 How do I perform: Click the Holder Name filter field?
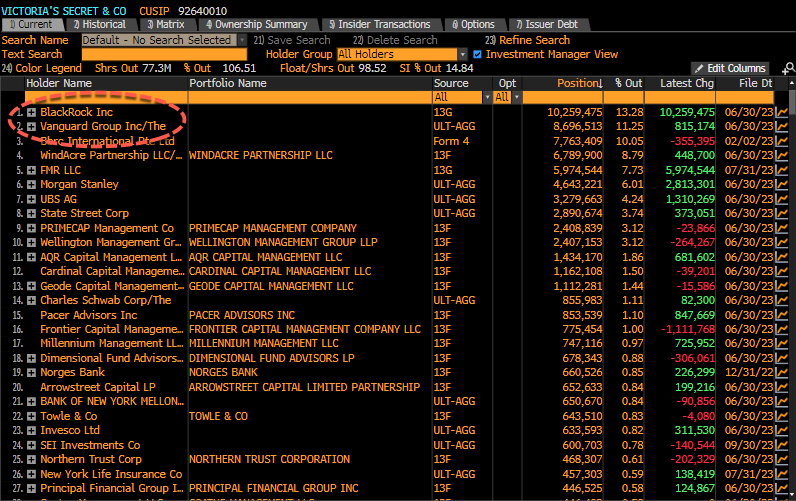click(106, 97)
